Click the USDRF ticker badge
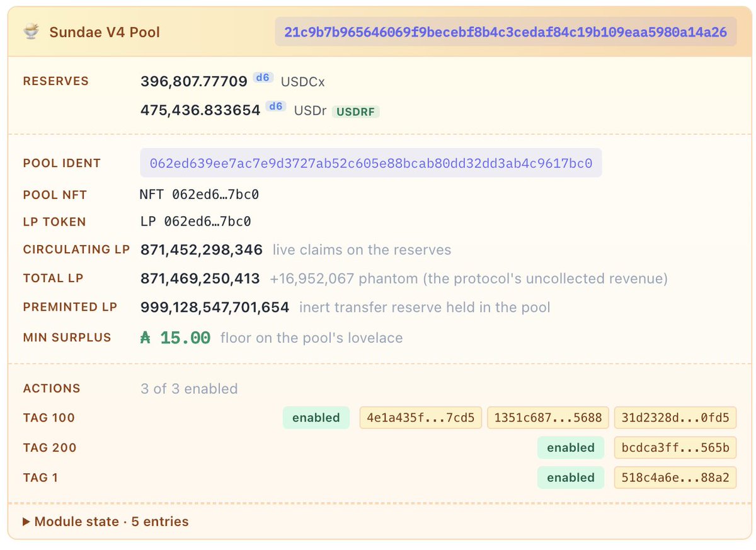 [x=356, y=112]
